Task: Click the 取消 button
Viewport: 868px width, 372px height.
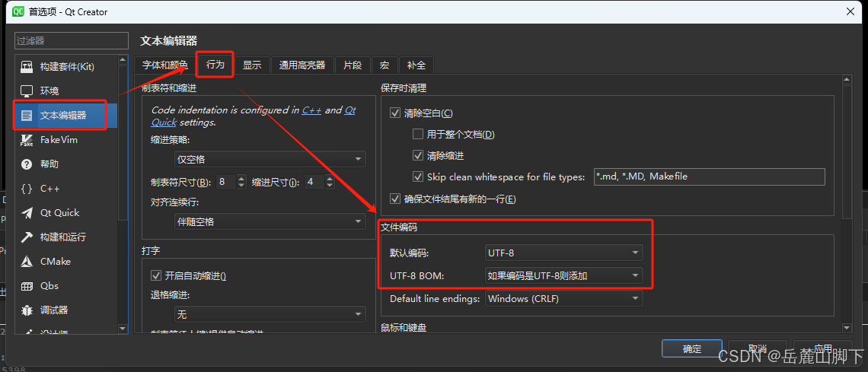Action: pos(758,348)
